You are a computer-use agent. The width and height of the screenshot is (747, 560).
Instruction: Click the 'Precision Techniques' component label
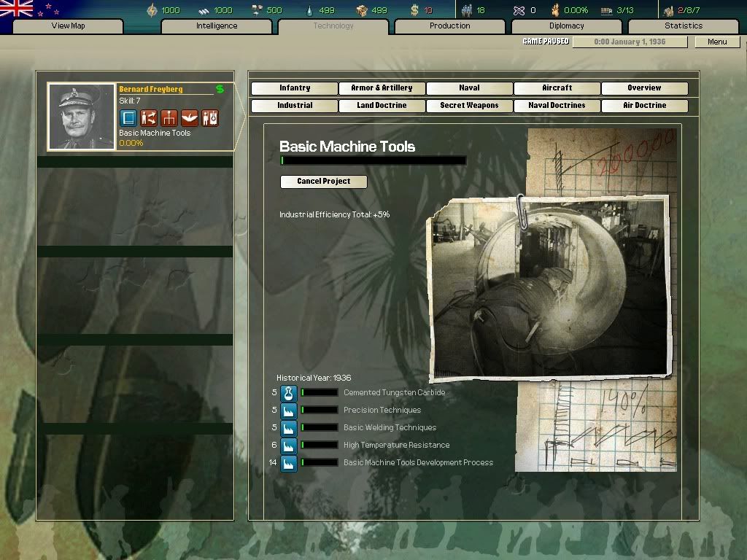click(382, 410)
